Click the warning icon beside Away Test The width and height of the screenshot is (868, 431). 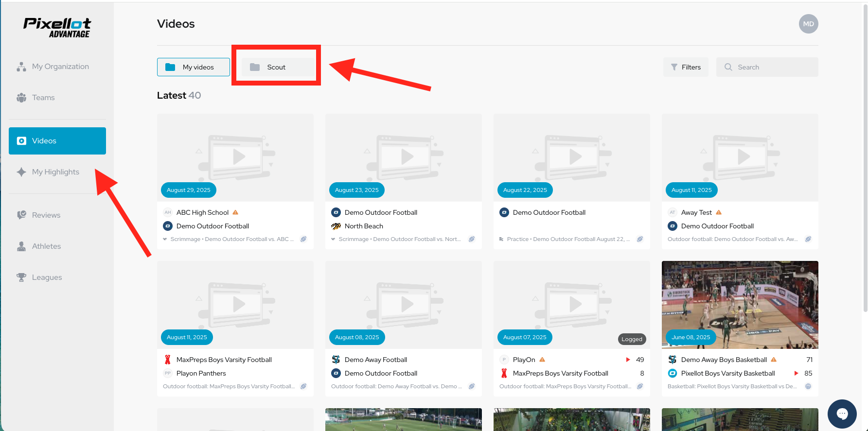[x=719, y=212]
